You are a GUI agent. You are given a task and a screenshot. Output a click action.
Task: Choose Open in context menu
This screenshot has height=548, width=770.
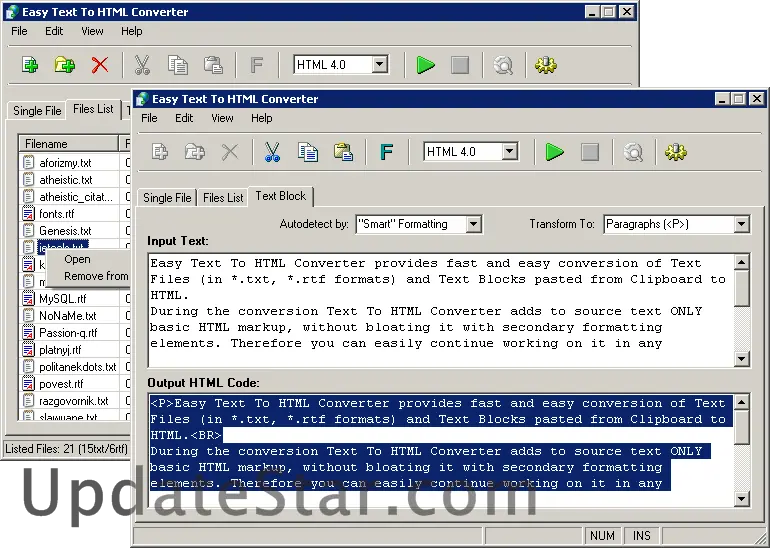[x=77, y=259]
